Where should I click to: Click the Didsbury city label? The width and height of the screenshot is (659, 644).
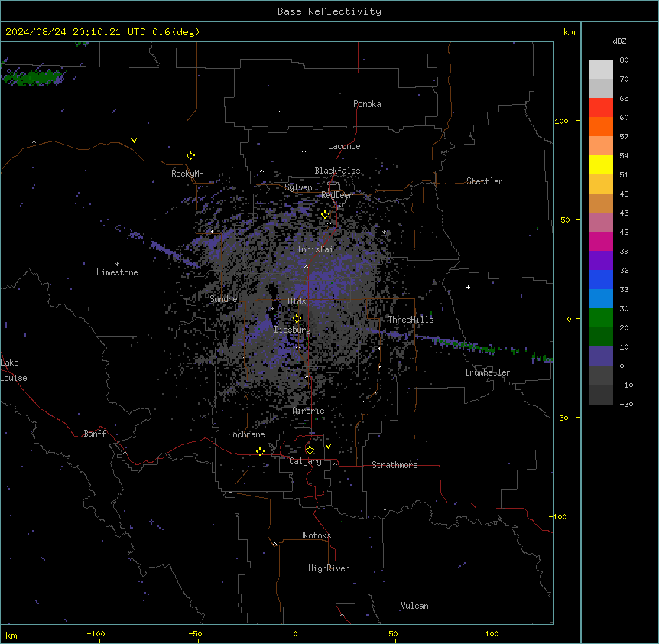293,330
